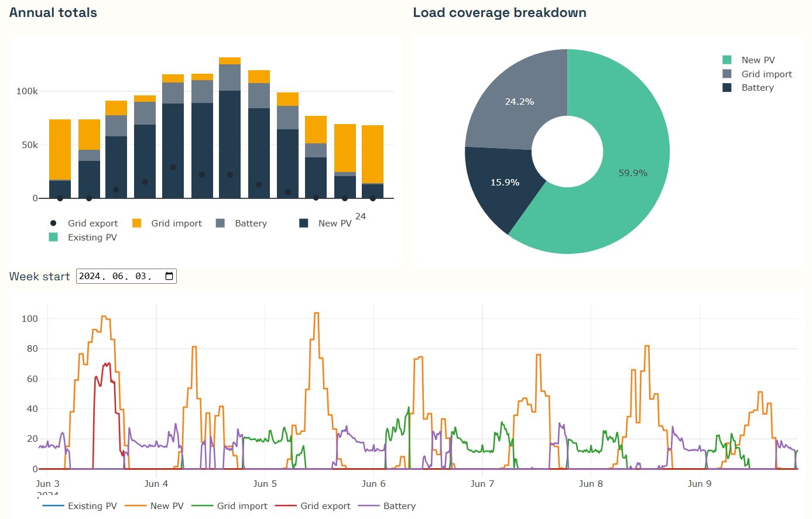This screenshot has width=812, height=519.
Task: Hide New PV in the pie chart legend
Action: coord(758,60)
